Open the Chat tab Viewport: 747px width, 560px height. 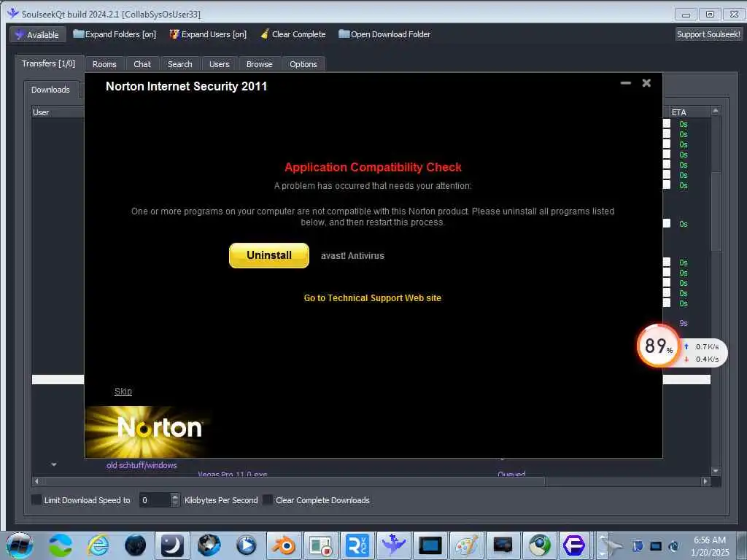click(142, 64)
